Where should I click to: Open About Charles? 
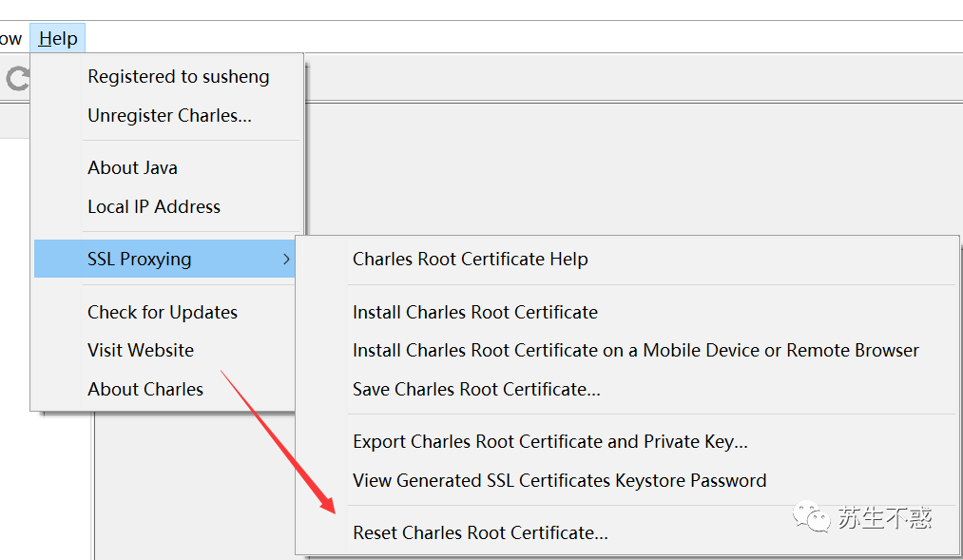pos(145,389)
